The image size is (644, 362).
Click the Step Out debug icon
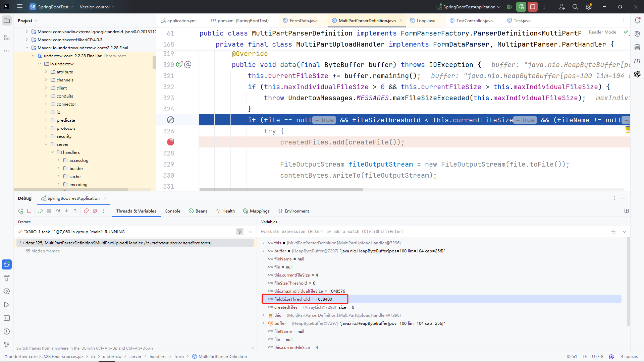tap(75, 211)
